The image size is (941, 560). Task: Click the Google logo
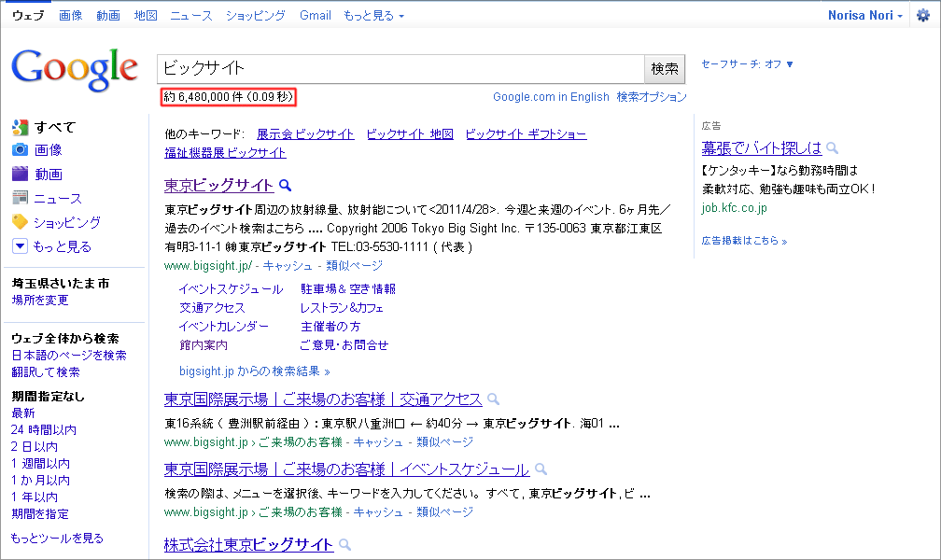(x=75, y=70)
